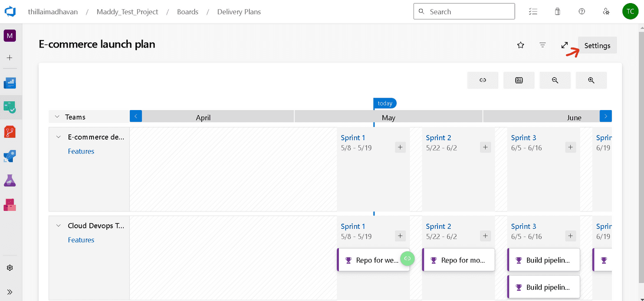Image resolution: width=644 pixels, height=301 pixels.
Task: Open first 'Build pipelin...' card in Sprint 3
Action: pyautogui.click(x=543, y=260)
